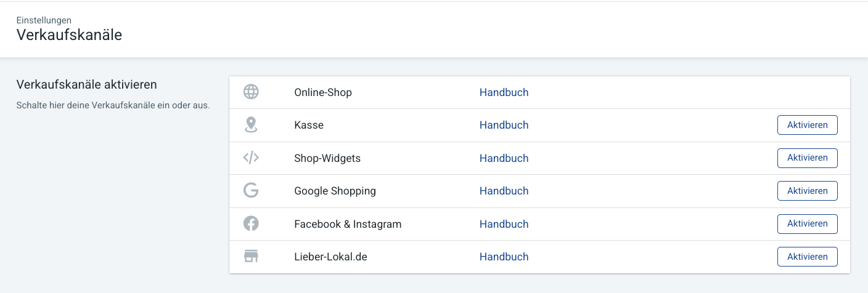Activate the Lieber-Lokal.de channel
Viewport: 868px width, 293px height.
[808, 257]
